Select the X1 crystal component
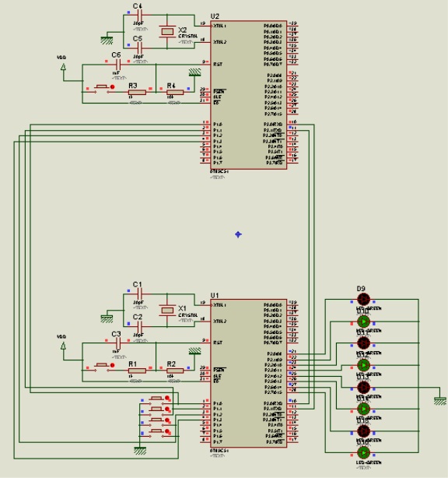 point(167,311)
